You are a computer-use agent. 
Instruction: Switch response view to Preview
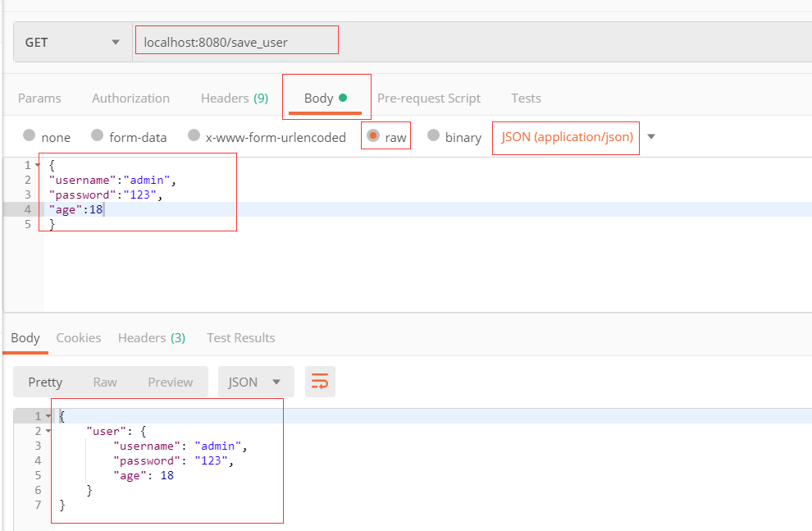point(171,382)
